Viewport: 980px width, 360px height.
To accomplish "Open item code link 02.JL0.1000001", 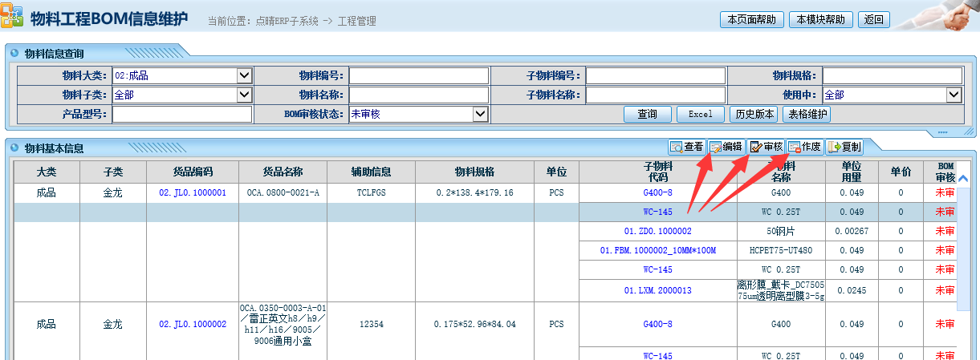I will coord(193,193).
